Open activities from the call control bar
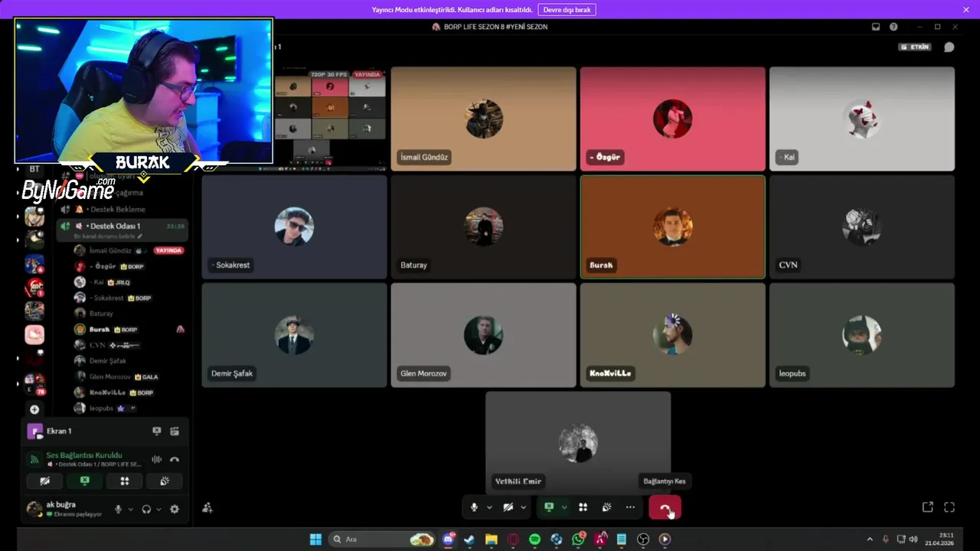980x551 pixels. pos(583,507)
